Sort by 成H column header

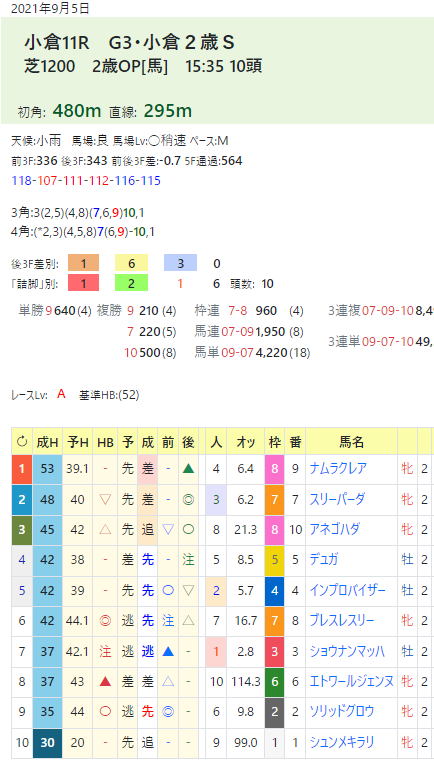click(x=47, y=442)
